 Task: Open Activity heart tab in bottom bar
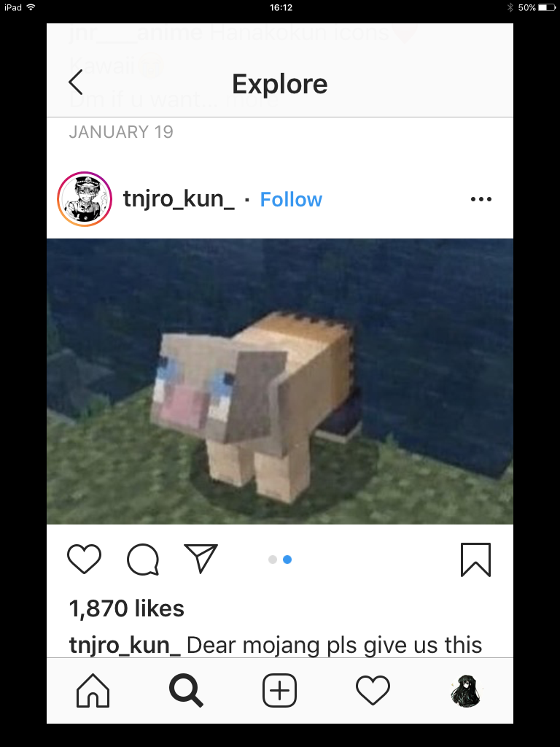pyautogui.click(x=373, y=690)
